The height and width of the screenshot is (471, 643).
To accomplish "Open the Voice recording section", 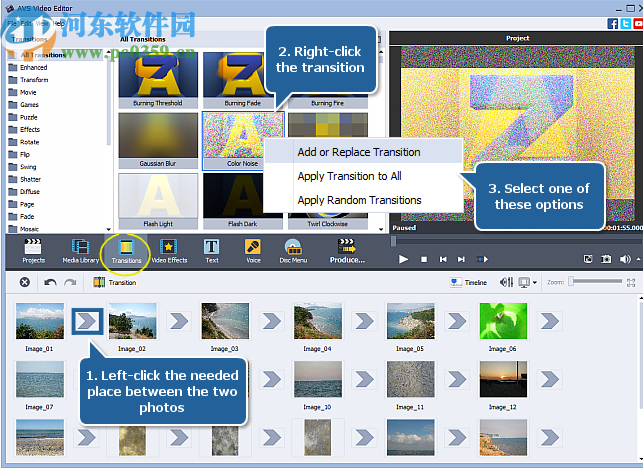I will coord(253,251).
